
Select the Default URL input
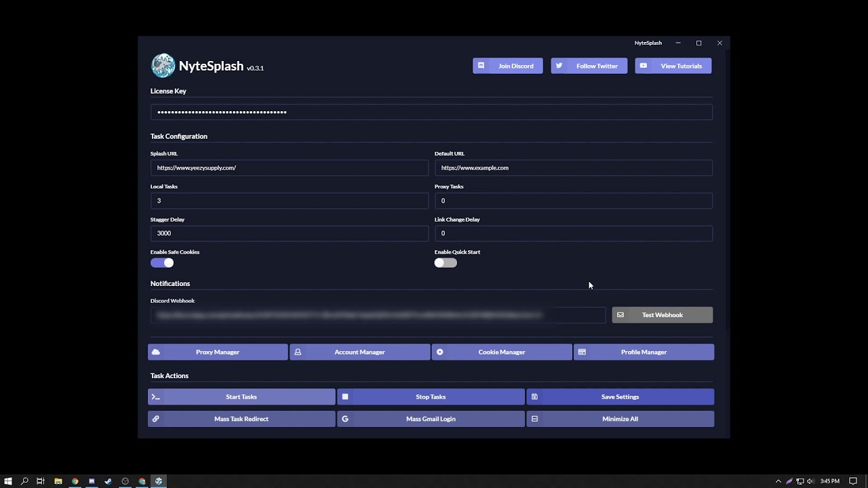point(574,167)
